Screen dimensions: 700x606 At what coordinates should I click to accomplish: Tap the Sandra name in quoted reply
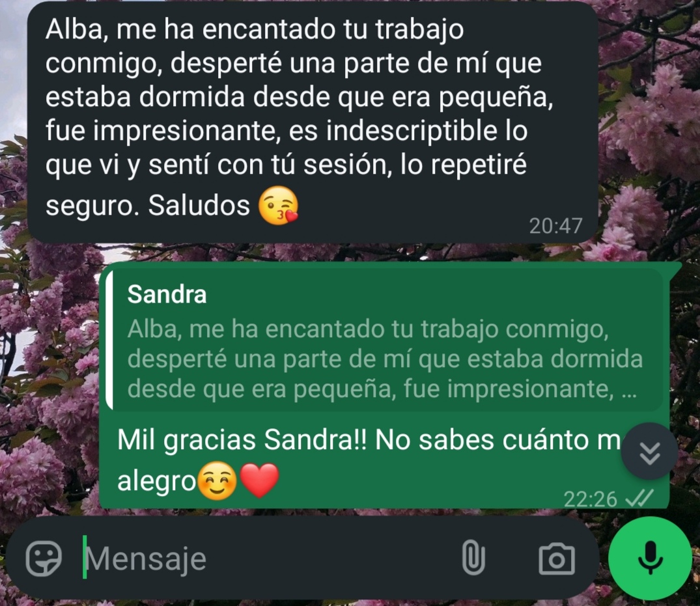pyautogui.click(x=167, y=294)
